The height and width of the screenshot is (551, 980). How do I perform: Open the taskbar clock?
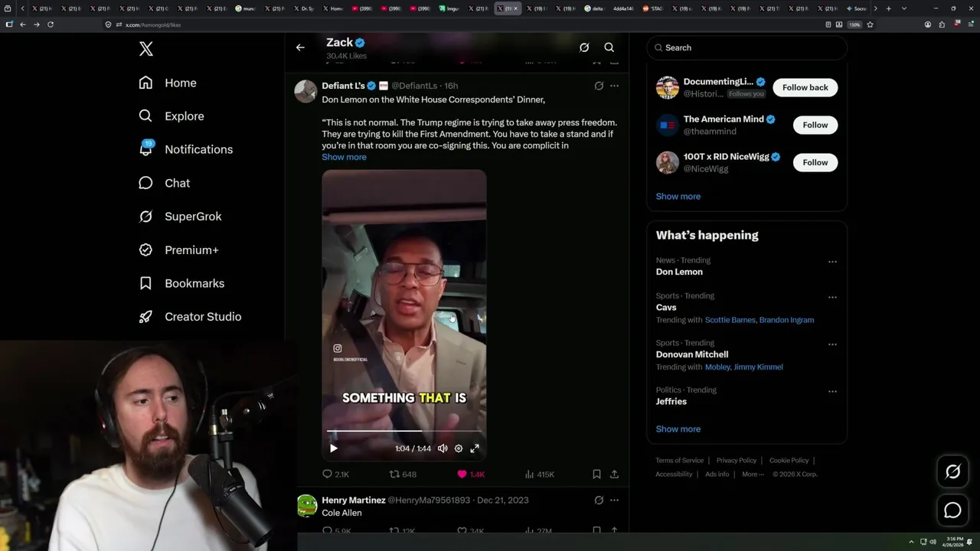(955, 542)
